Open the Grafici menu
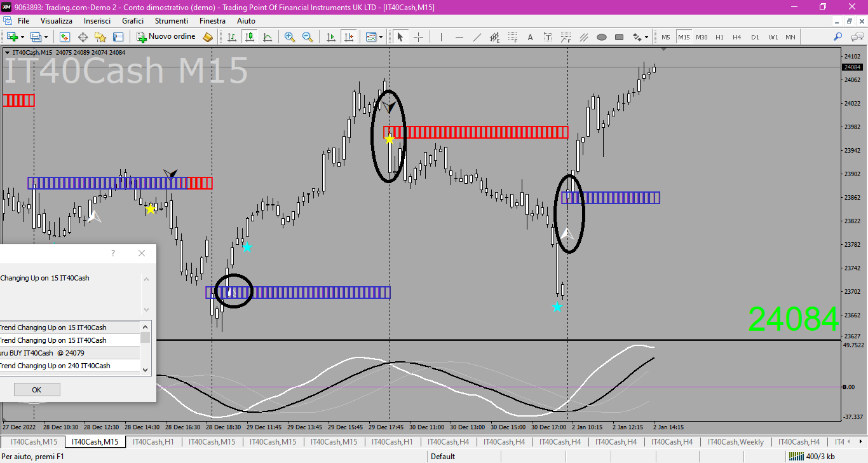 [133, 21]
